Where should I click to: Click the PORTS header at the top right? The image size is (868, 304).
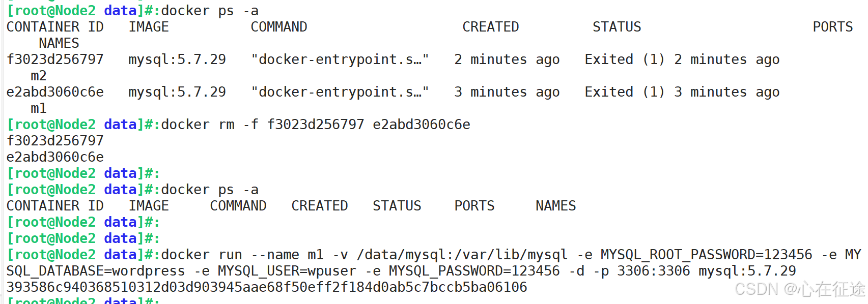pyautogui.click(x=832, y=27)
